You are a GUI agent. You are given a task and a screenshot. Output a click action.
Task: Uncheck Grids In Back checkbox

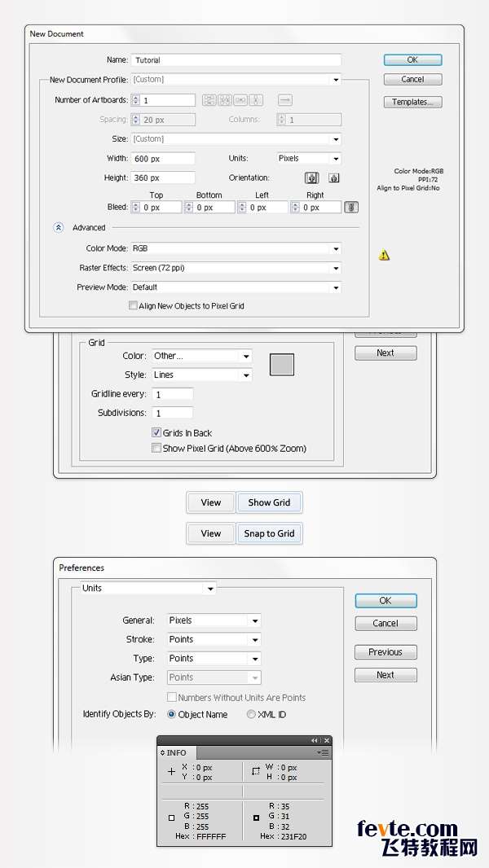(x=156, y=433)
